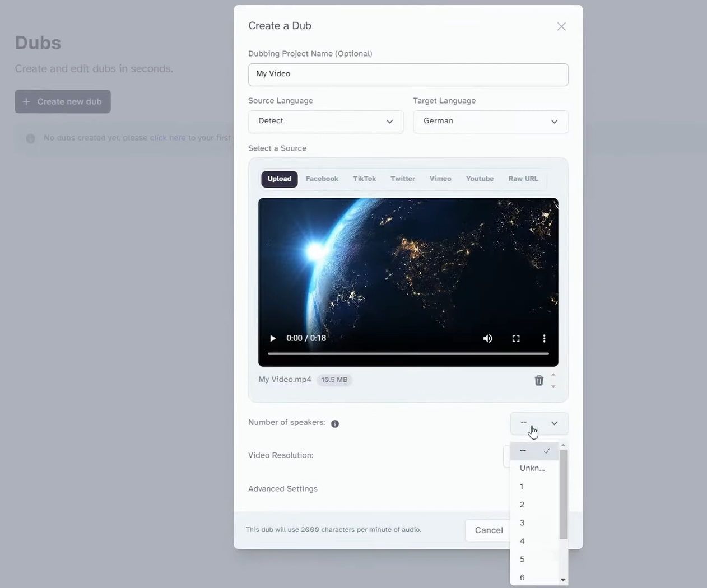
Task: Click the speakers list scroll-down arrow
Action: click(x=564, y=580)
